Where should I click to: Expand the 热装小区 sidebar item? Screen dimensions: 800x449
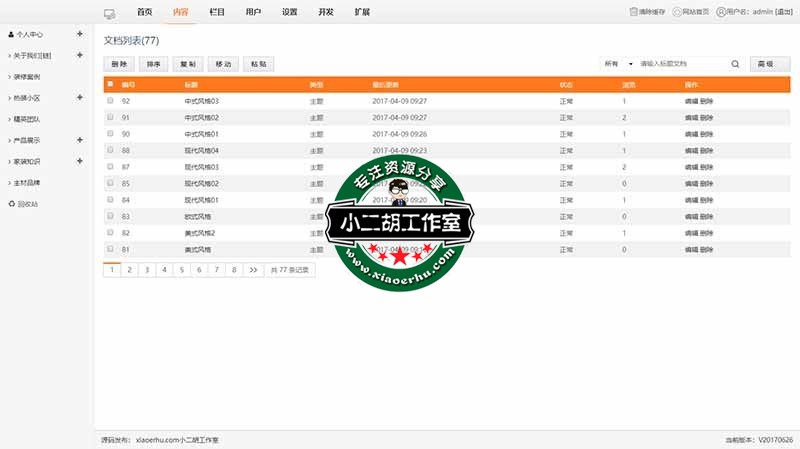coord(80,98)
